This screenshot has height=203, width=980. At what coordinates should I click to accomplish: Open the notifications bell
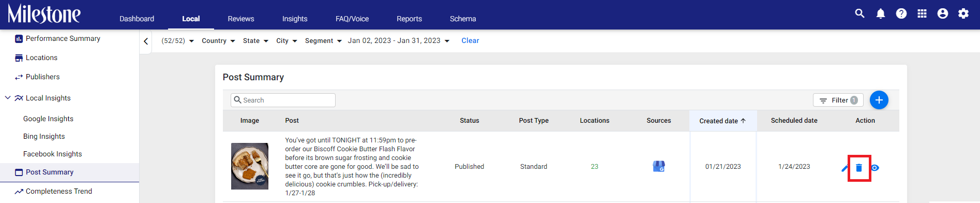881,13
